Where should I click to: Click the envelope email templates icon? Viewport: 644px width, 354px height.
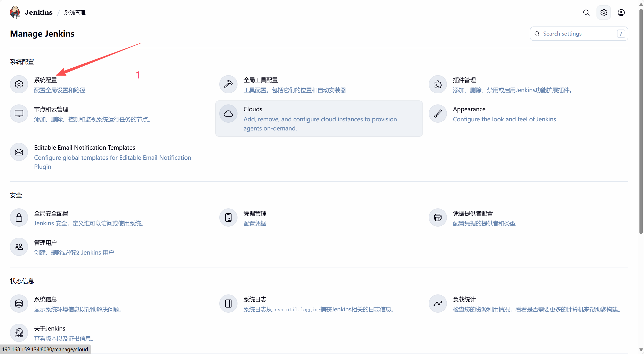pos(19,152)
